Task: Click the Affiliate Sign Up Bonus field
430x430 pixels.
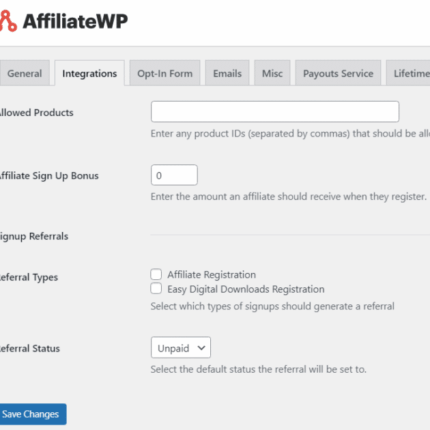Action: [174, 175]
